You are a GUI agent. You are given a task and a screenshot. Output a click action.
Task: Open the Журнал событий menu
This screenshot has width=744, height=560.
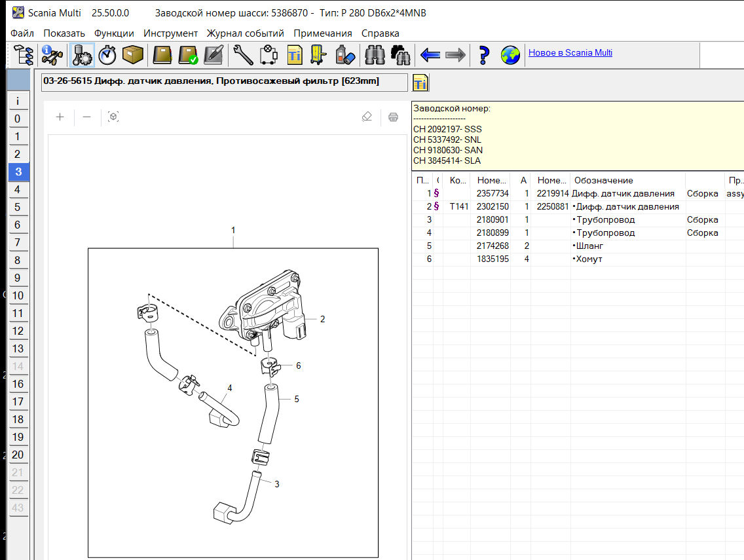[246, 33]
